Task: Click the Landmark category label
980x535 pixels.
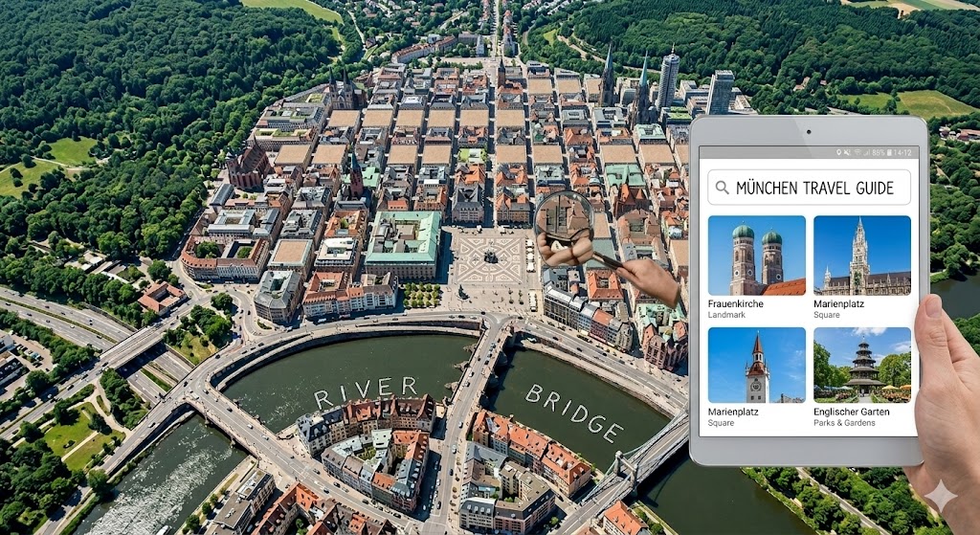Action: pyautogui.click(x=727, y=314)
